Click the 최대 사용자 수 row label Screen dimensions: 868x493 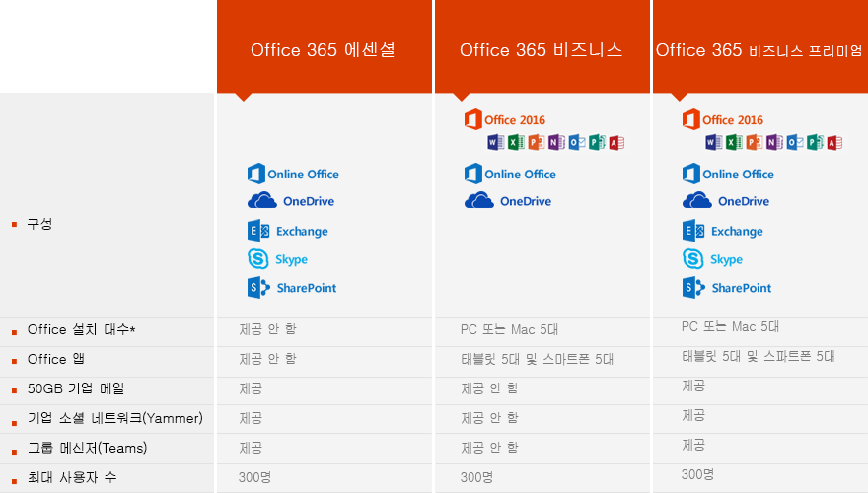72,477
